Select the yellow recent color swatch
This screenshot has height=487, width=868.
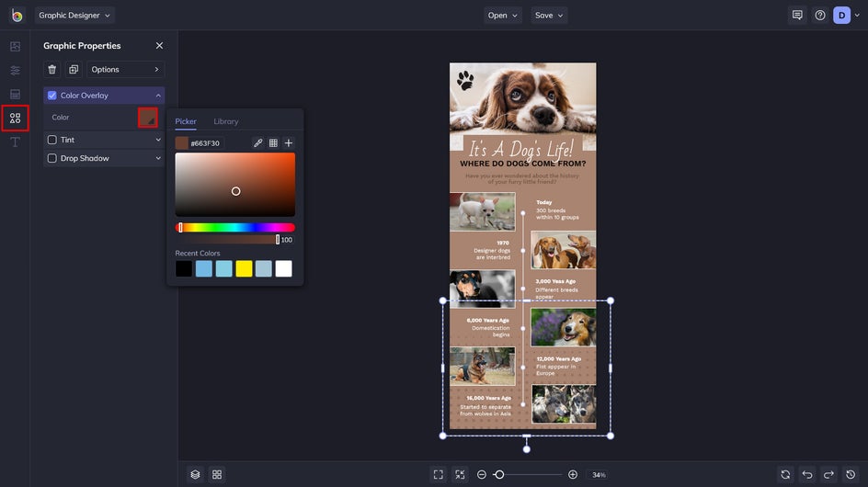tap(244, 268)
